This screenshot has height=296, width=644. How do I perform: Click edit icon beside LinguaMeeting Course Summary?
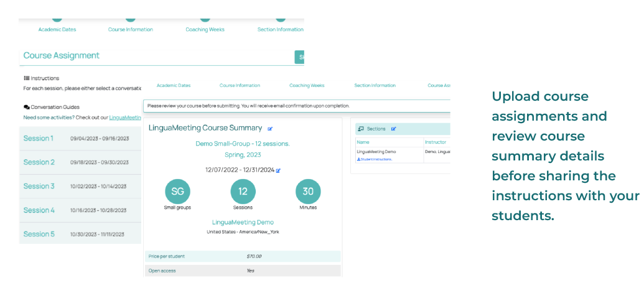tap(270, 129)
